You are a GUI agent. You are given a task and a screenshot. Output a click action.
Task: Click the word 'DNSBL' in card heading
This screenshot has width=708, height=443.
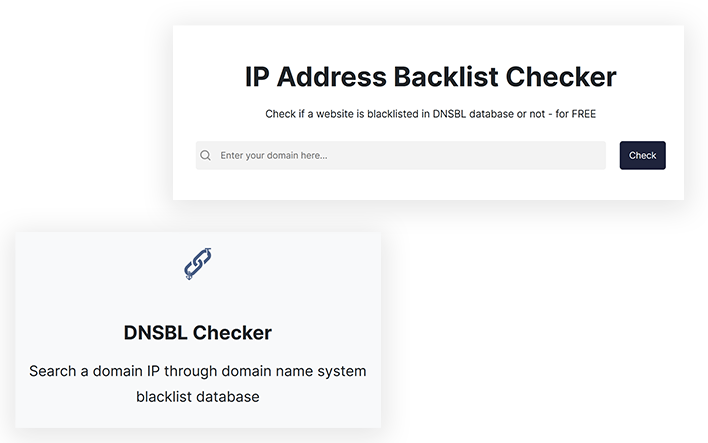155,333
